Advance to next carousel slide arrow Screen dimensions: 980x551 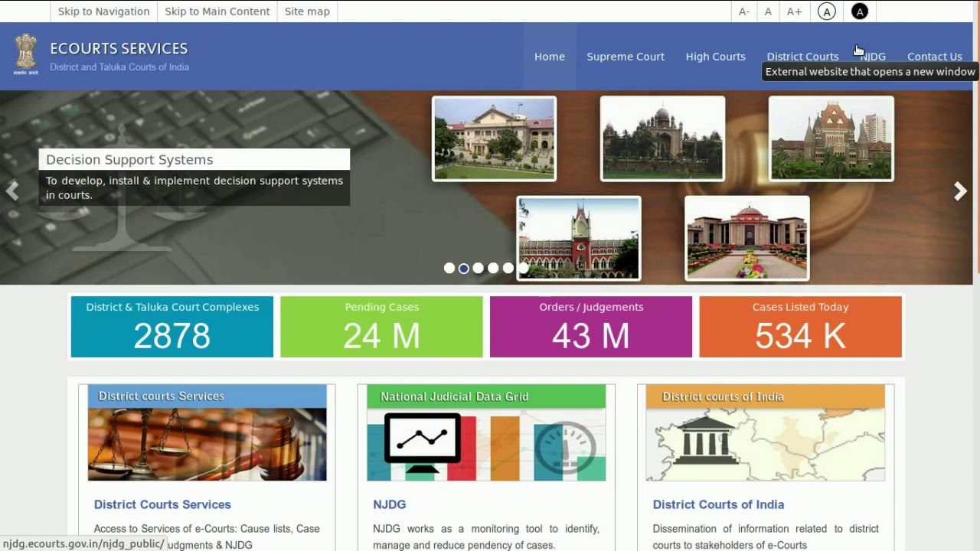coord(960,191)
